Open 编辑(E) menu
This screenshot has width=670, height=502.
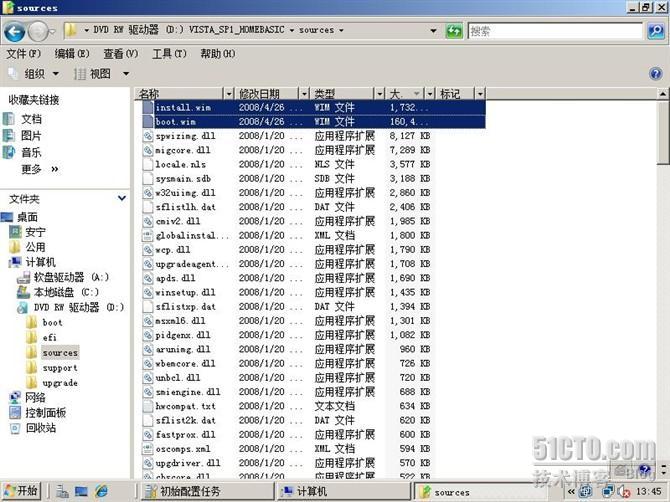point(72,54)
